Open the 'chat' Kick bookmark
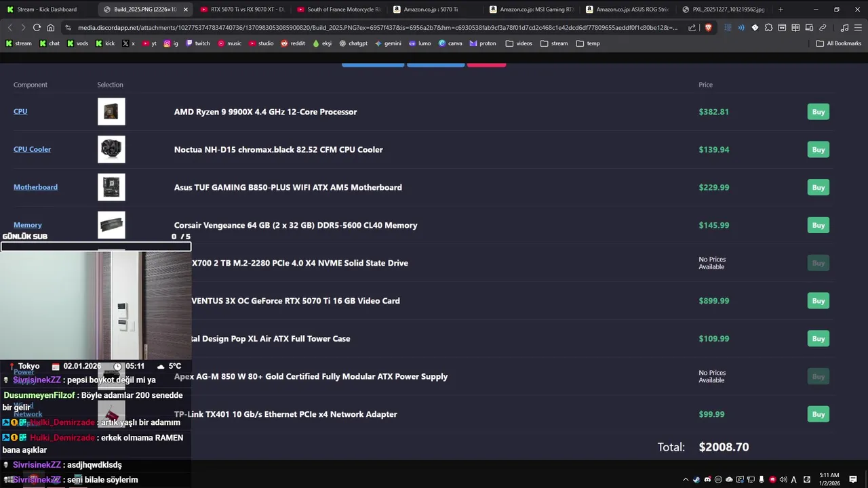The width and height of the screenshot is (868, 488). click(50, 43)
